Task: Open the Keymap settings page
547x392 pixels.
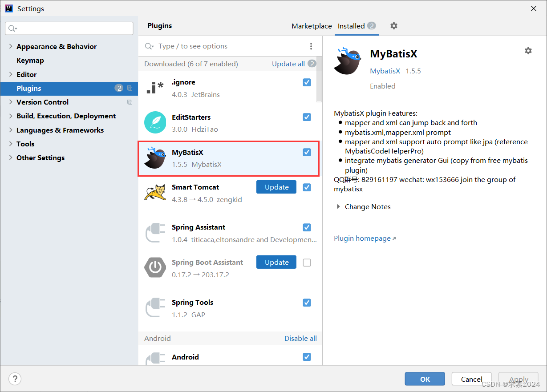Action: pos(30,60)
